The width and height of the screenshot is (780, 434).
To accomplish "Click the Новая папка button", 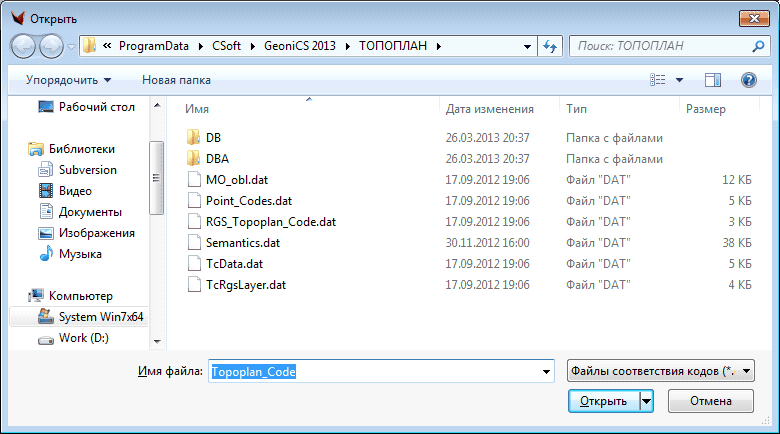I will pos(176,80).
